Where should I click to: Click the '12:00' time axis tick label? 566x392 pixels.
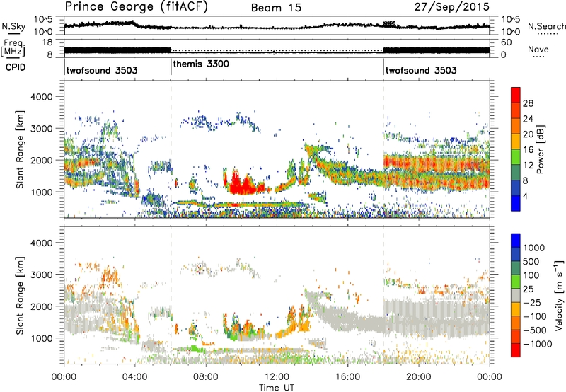(x=277, y=377)
